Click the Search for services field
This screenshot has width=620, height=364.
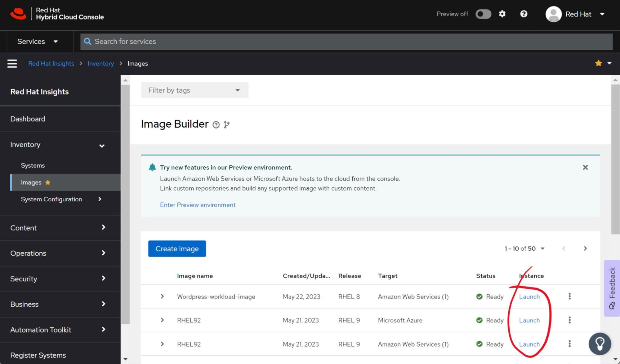click(346, 42)
